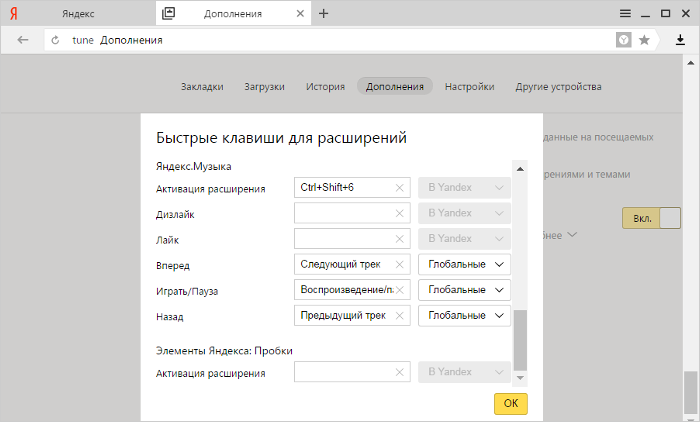Image resolution: width=700 pixels, height=422 pixels.
Task: Open the scope dropdown for Дизлайк
Action: point(464,213)
